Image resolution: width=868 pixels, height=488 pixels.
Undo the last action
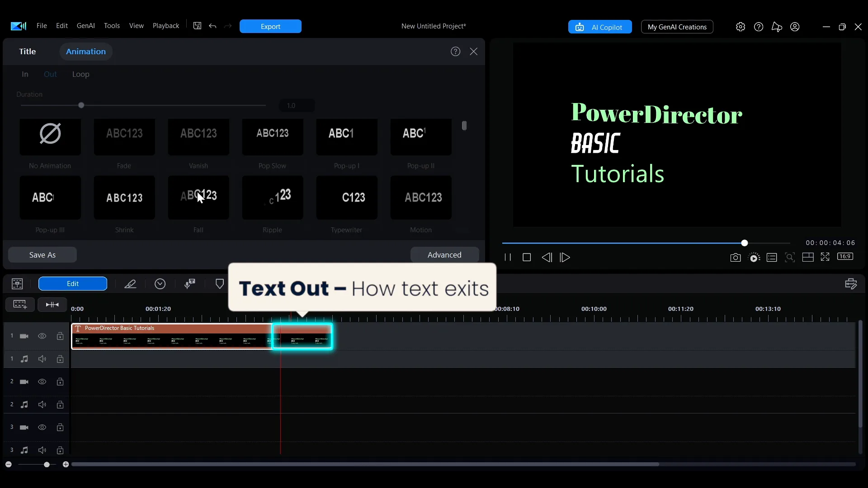tap(212, 26)
